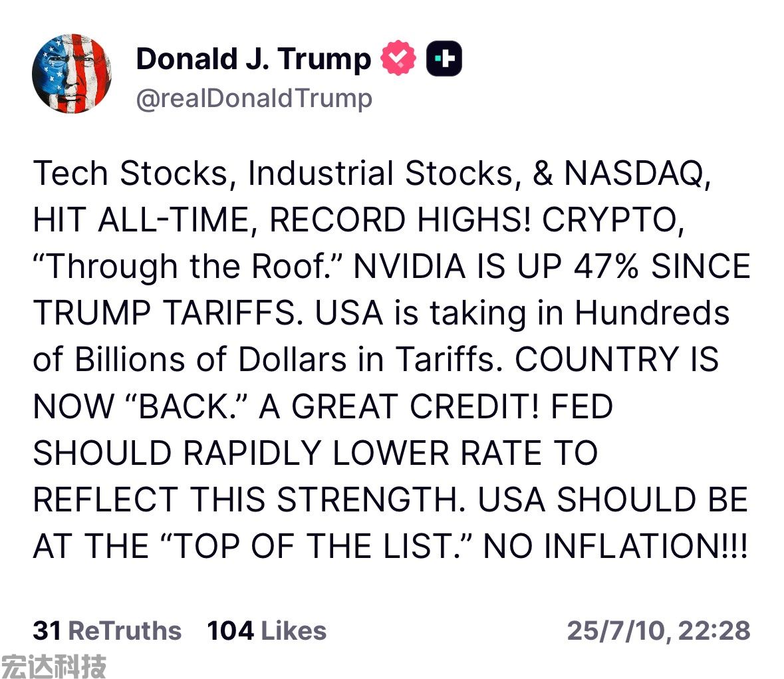Click the "TOP OF THE LIST." phrase
The image size is (784, 679).
point(317,545)
